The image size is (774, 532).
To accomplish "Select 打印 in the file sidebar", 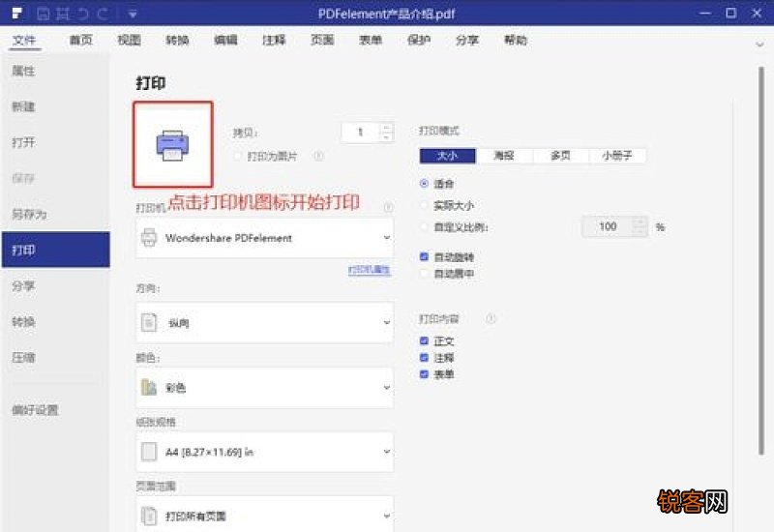I will (56, 250).
